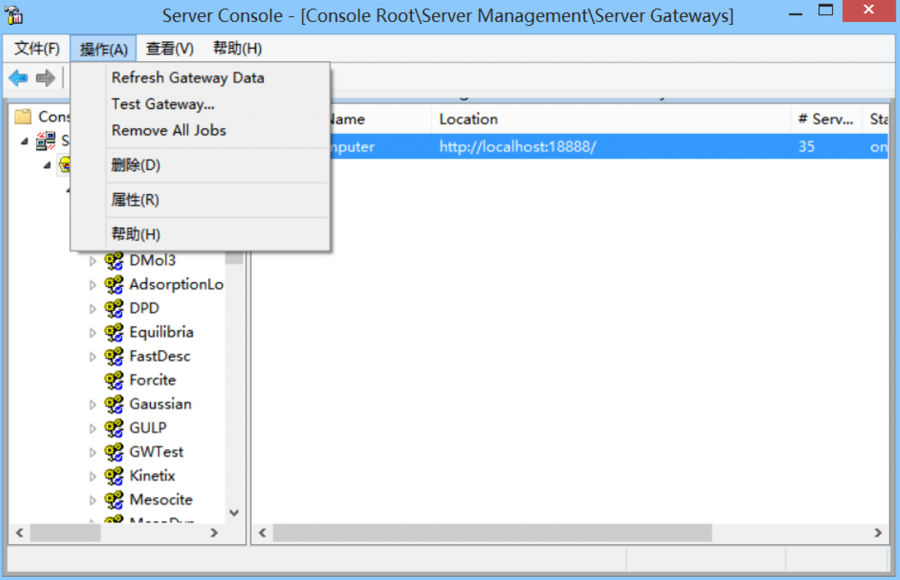Expand the AdsorptionLocator tree node

[92, 285]
